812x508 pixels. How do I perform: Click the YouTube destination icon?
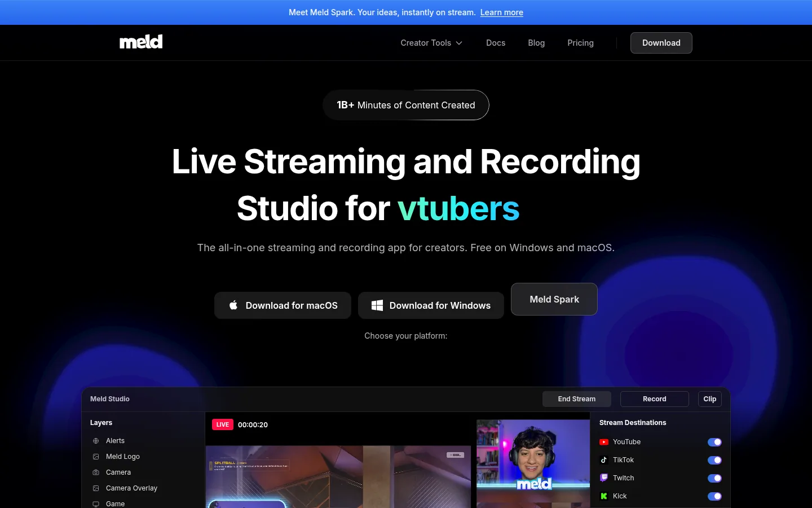click(604, 442)
